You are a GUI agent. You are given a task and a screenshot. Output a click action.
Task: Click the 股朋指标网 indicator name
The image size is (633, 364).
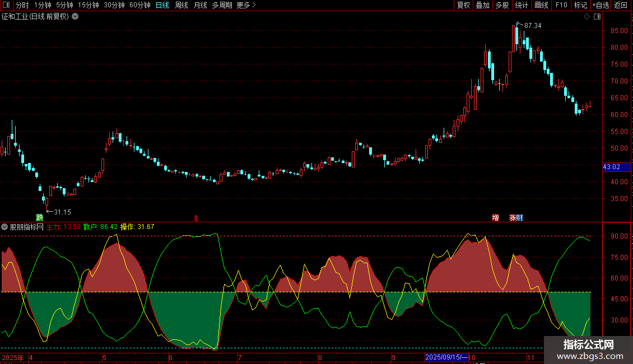(27, 227)
